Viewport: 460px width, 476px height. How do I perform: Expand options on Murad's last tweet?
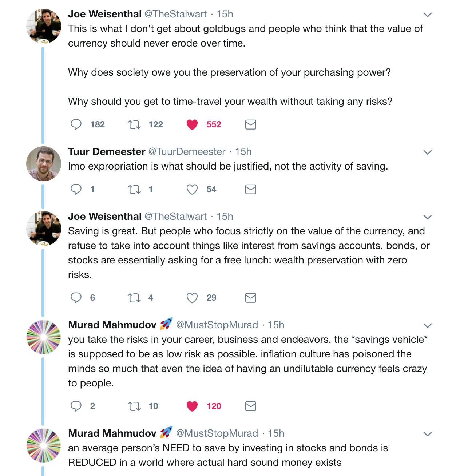click(x=428, y=434)
